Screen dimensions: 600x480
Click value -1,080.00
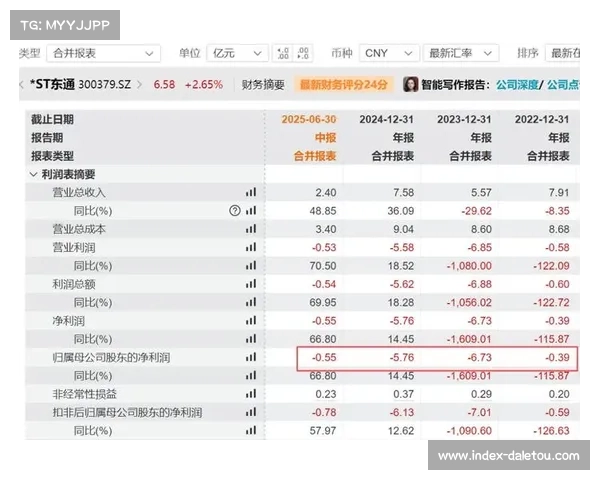[469, 266]
